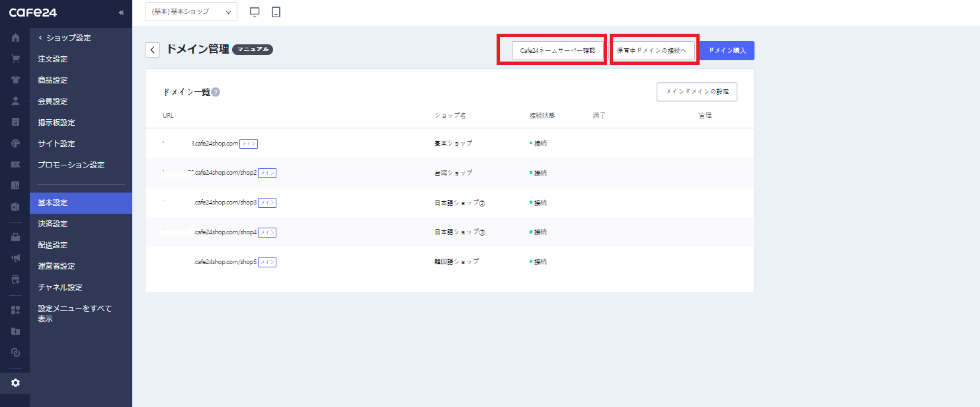980x407 pixels.
Task: Click メインドメインの設定 button
Action: pos(697,92)
